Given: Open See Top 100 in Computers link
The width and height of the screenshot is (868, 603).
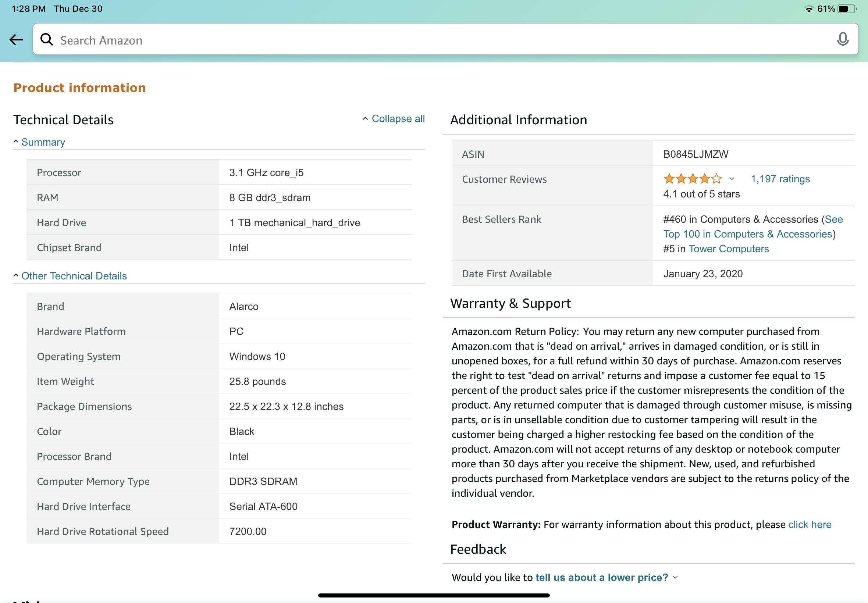Looking at the screenshot, I should 747,234.
